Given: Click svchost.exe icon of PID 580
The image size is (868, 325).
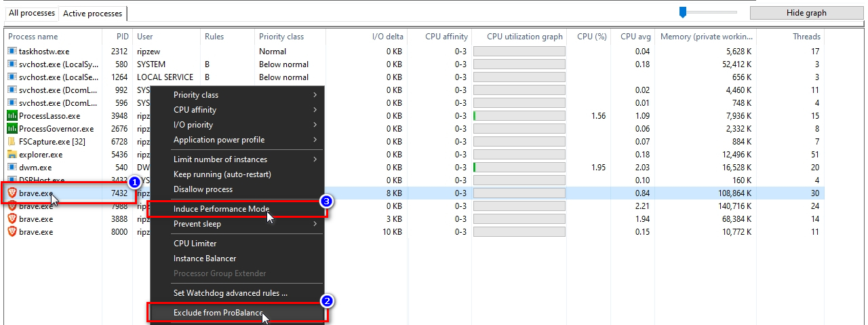Looking at the screenshot, I should click(12, 64).
